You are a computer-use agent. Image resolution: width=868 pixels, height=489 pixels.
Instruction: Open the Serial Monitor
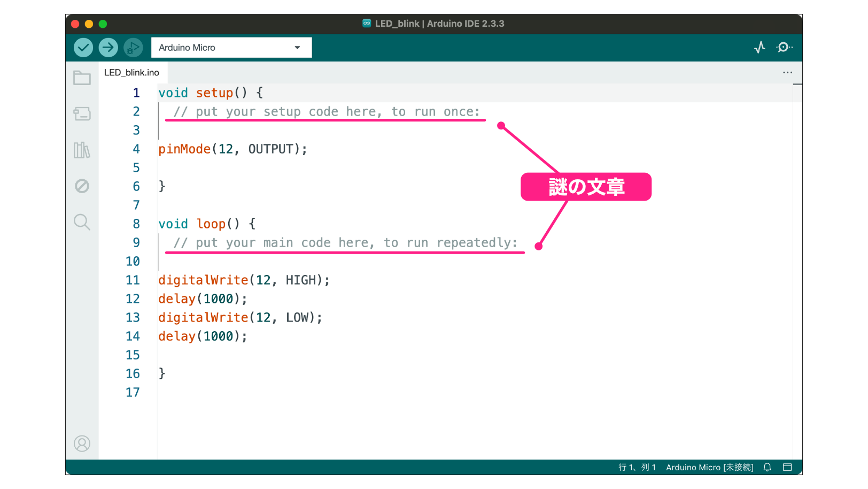[784, 48]
